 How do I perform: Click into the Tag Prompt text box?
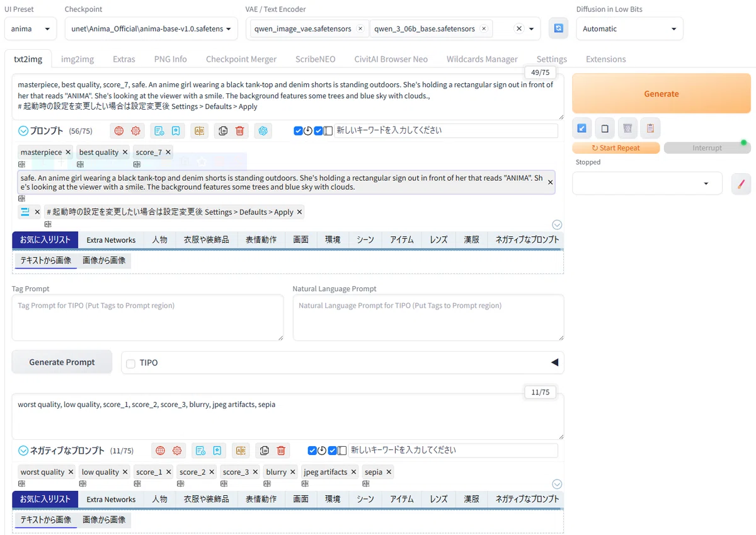pos(147,318)
